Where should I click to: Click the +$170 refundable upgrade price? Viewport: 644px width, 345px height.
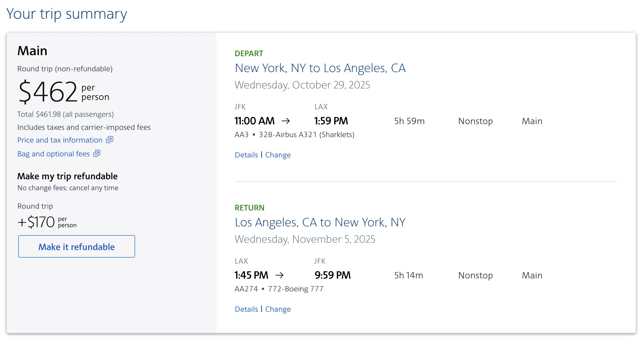[36, 222]
